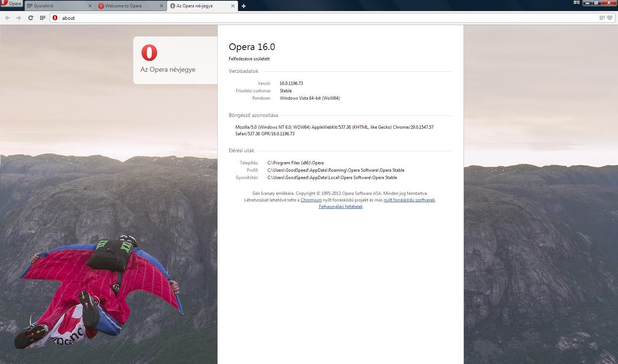Click the 'Elérési utak' section heading
This screenshot has height=364, width=618.
pyautogui.click(x=241, y=151)
